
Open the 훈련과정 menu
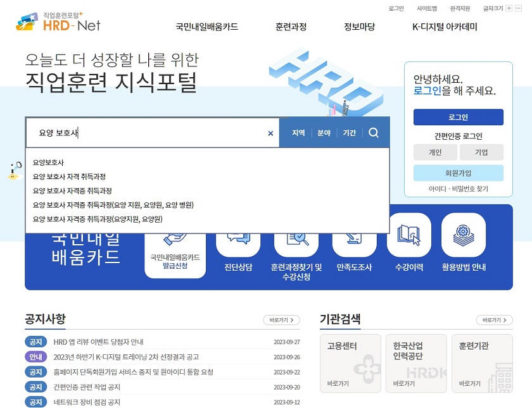pos(291,27)
